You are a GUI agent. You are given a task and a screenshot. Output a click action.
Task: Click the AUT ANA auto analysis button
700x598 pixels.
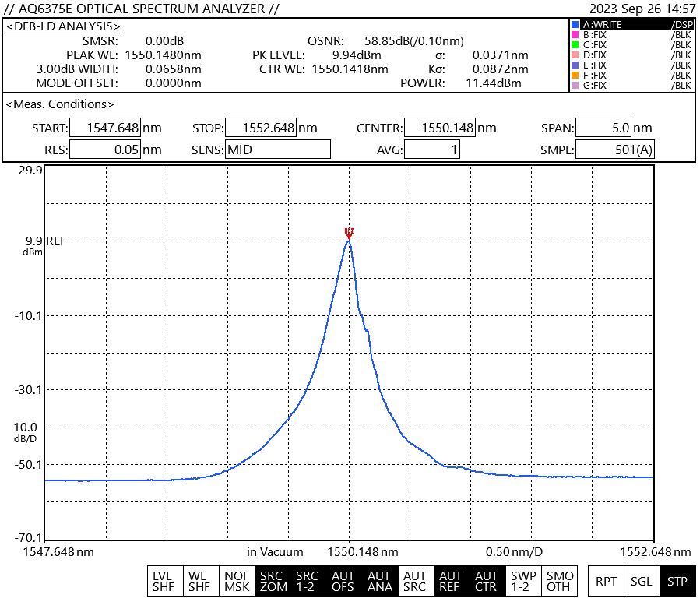coord(379,582)
